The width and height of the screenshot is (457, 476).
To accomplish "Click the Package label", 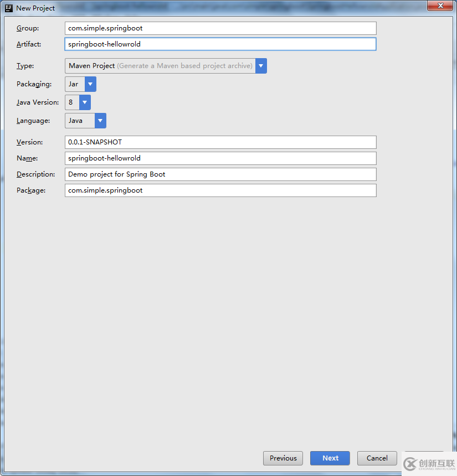I will [x=31, y=190].
